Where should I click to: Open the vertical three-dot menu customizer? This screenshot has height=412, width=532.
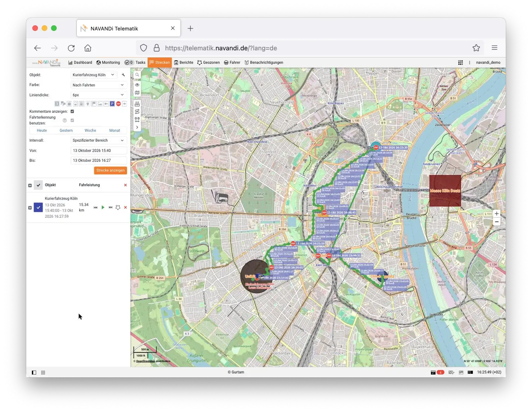(469, 63)
